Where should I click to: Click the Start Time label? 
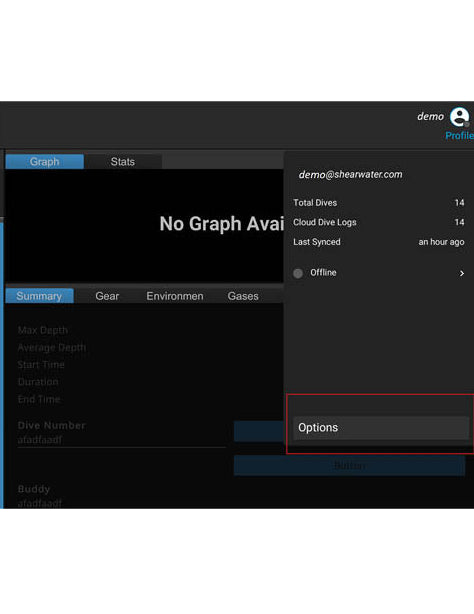coord(41,365)
